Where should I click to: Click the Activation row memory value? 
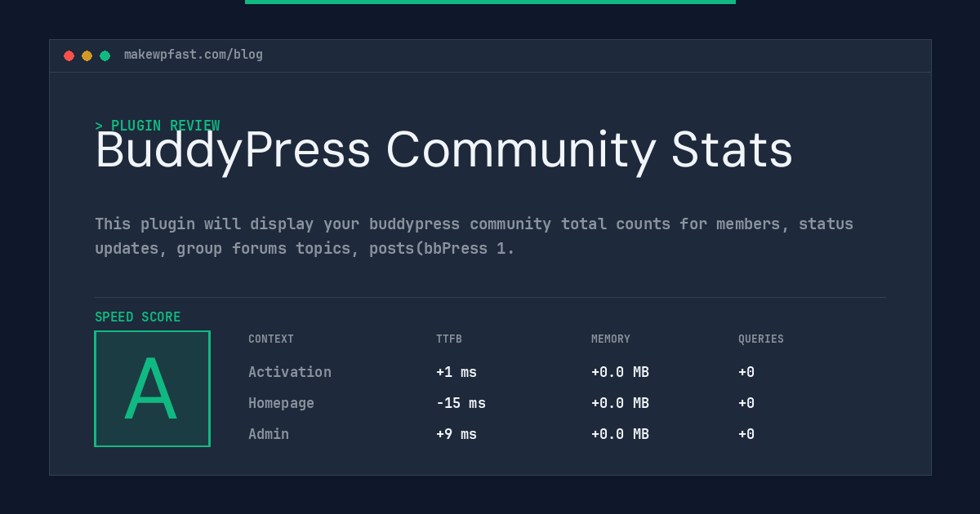click(620, 372)
